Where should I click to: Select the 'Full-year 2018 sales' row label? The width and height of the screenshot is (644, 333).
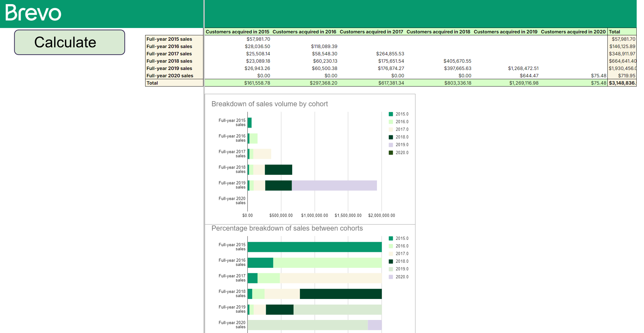tap(174, 61)
